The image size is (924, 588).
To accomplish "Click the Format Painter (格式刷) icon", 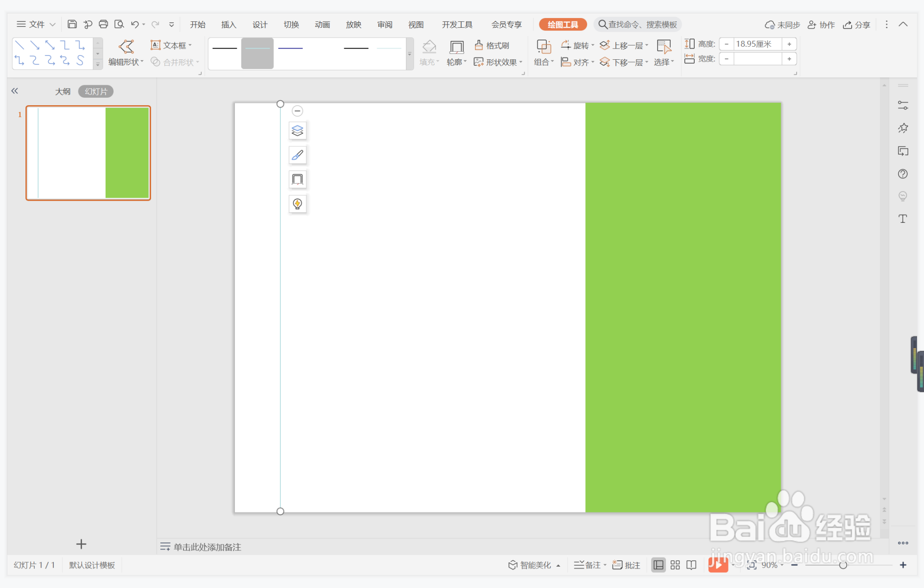I will [479, 45].
